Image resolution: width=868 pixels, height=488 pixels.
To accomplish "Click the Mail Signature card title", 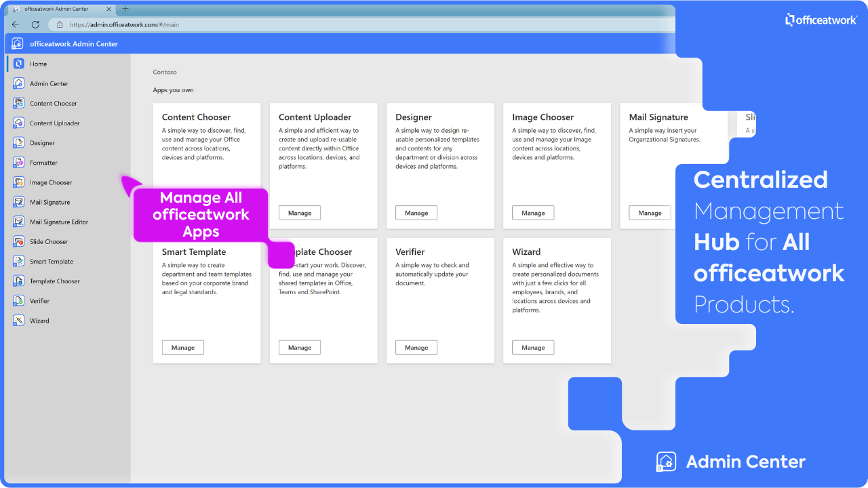I will 658,117.
